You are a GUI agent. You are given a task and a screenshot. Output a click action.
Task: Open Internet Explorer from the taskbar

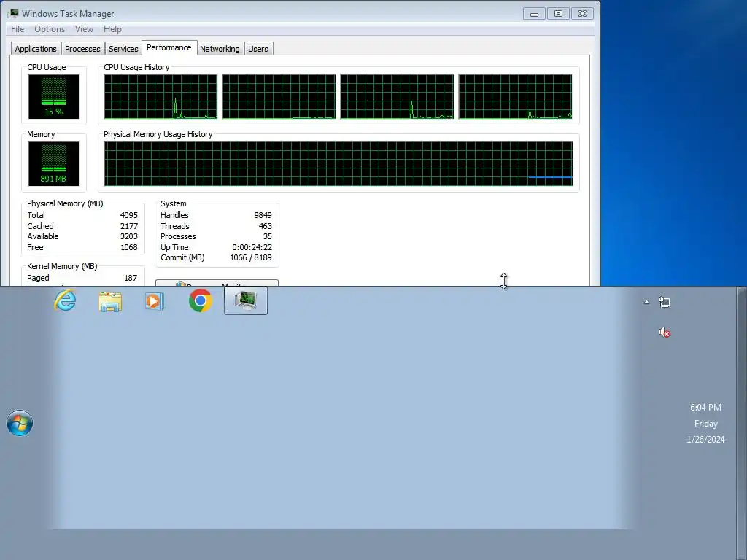point(65,300)
